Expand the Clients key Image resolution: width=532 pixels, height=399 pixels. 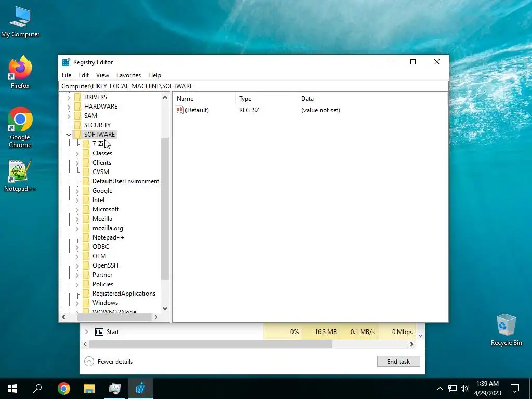click(x=77, y=163)
